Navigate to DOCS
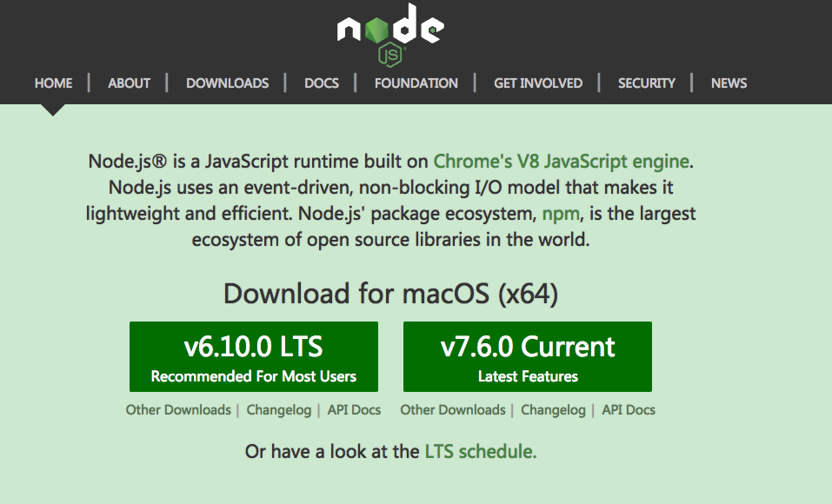The height and width of the screenshot is (504, 832). [x=322, y=83]
